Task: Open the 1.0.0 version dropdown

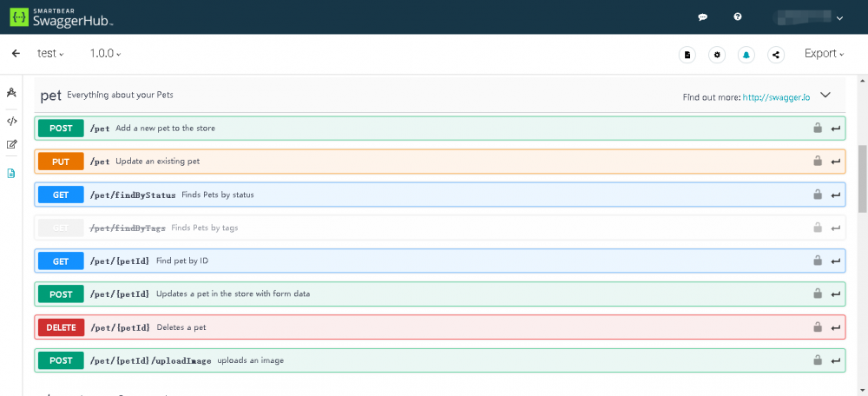Action: (x=105, y=54)
